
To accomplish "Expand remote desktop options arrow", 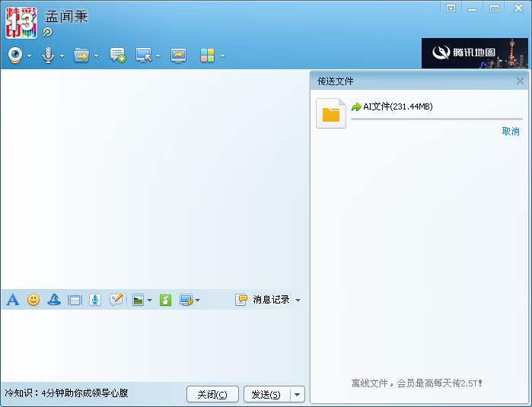I will click(158, 56).
